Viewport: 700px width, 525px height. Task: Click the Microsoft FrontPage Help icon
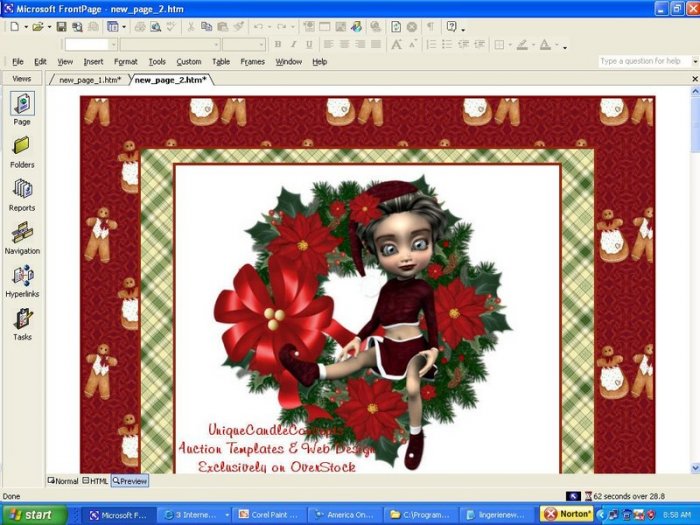coord(451,27)
